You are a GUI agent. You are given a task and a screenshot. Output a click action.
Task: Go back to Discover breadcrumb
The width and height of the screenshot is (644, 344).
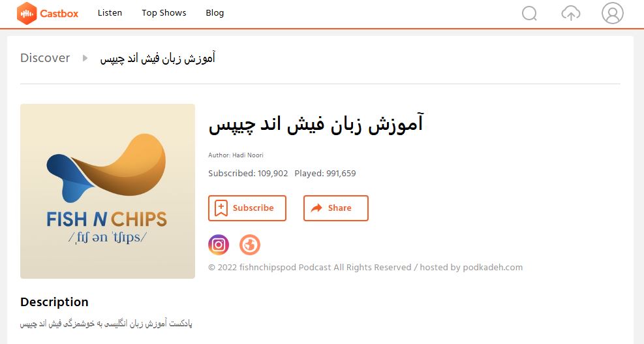(x=45, y=58)
